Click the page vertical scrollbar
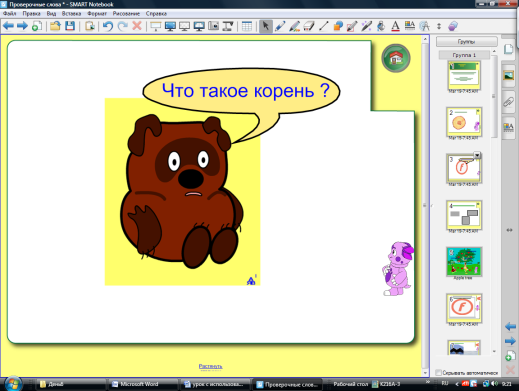 point(425,206)
